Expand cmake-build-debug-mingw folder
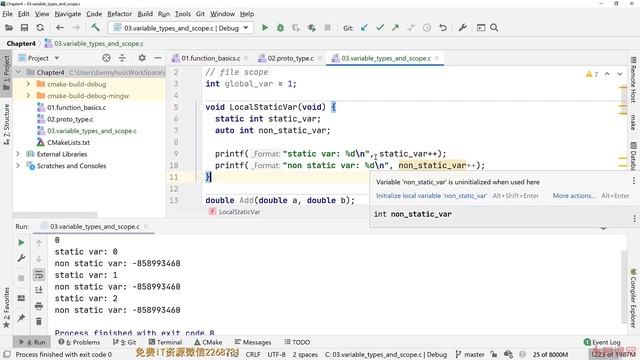 click(x=28, y=96)
